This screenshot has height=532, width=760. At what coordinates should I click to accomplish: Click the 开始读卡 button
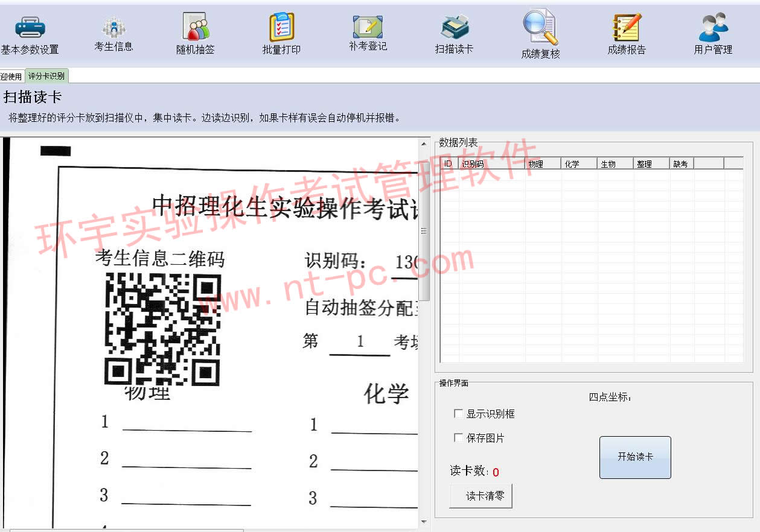635,457
